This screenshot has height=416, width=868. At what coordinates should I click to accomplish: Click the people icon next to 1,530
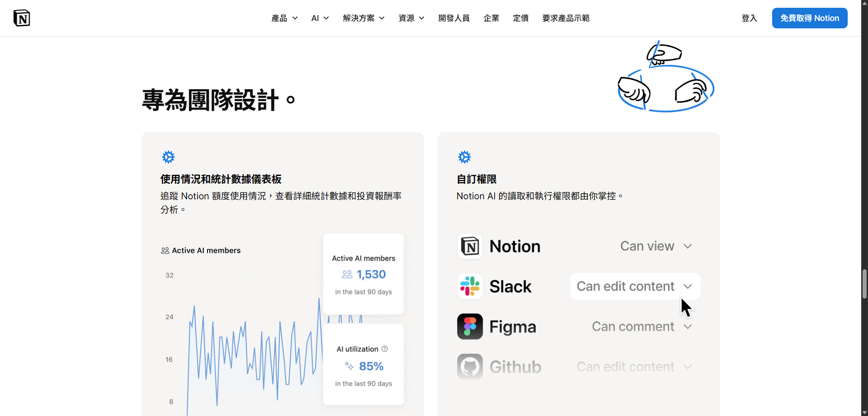coord(347,274)
